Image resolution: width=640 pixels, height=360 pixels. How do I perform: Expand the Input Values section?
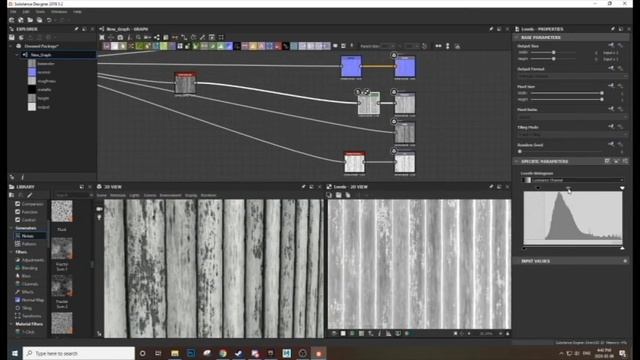pos(625,261)
